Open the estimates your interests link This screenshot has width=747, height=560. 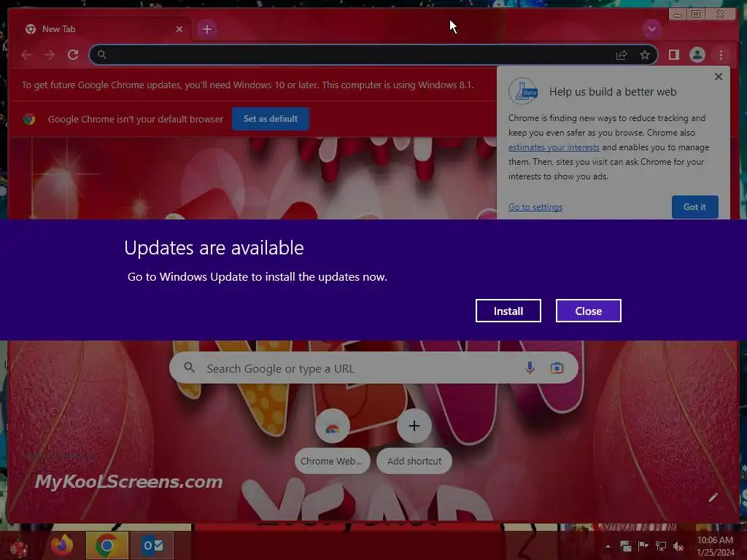click(x=554, y=147)
